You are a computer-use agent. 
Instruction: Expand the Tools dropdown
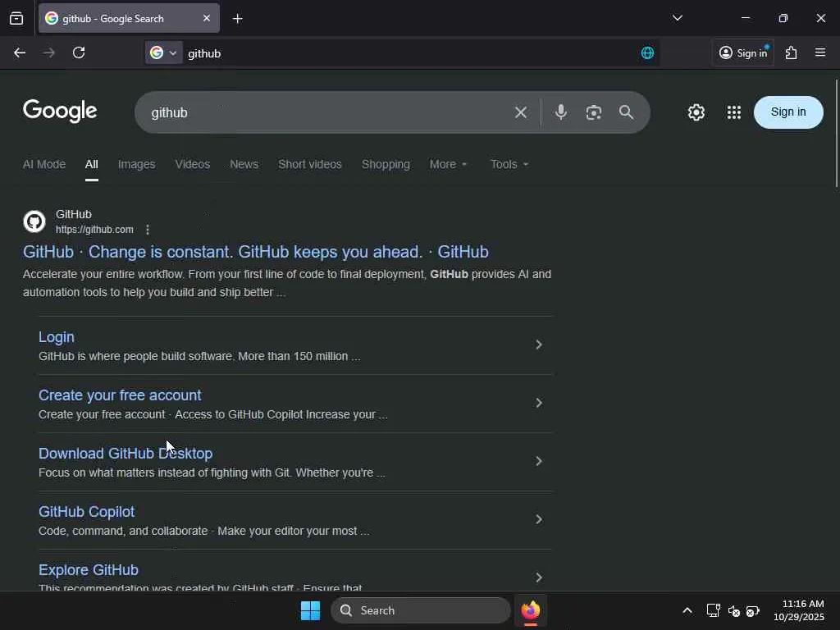509,164
